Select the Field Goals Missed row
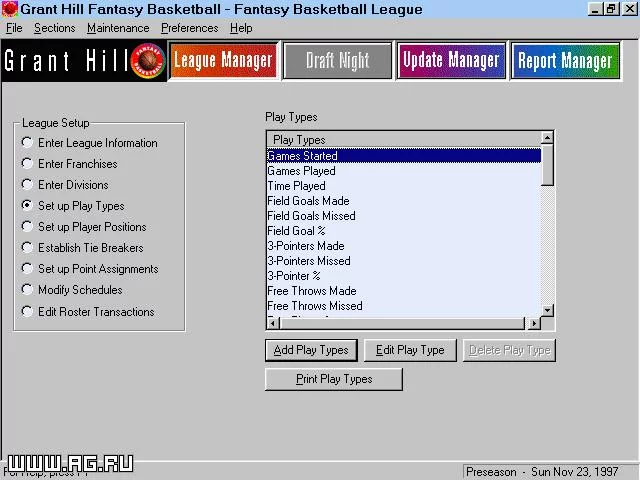 tap(404, 216)
